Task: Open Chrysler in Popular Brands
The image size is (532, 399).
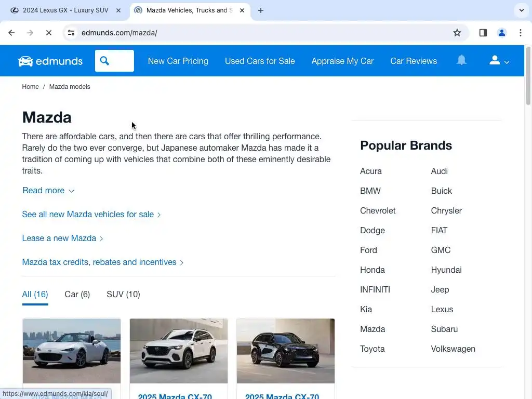Action: [x=446, y=211]
